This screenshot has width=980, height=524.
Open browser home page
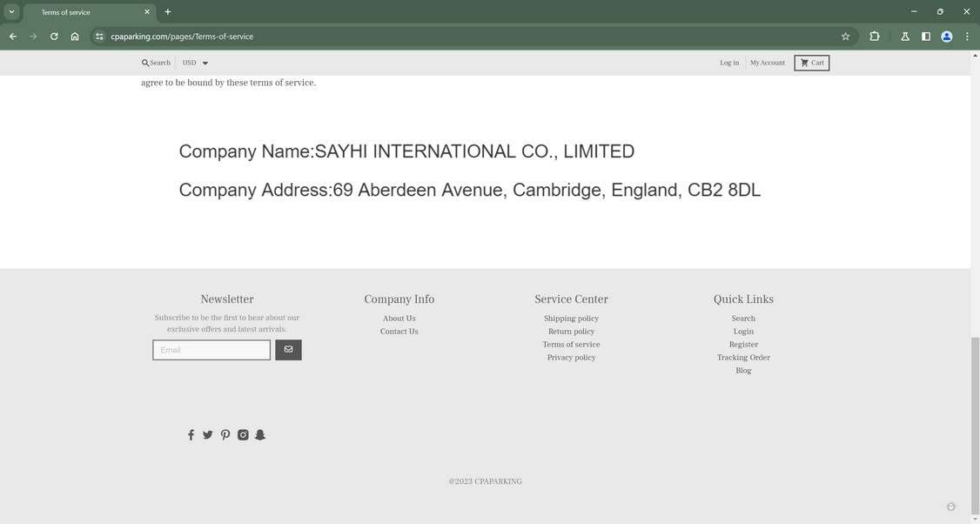[x=74, y=37]
